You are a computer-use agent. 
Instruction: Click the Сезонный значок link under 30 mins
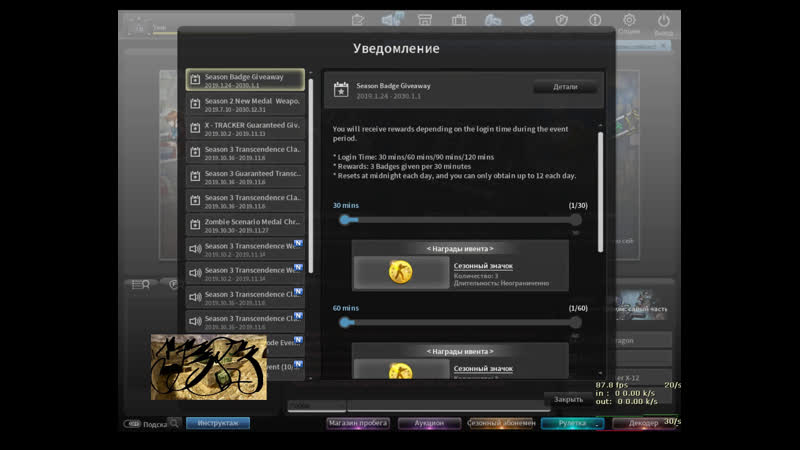483,266
